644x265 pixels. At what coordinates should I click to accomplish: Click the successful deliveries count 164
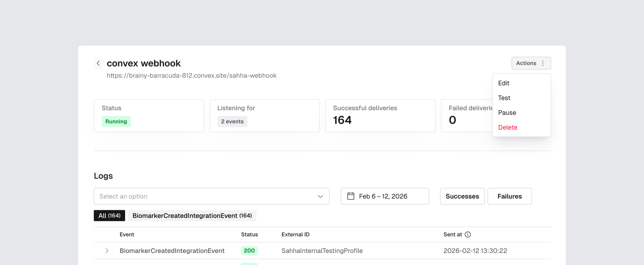pos(342,120)
